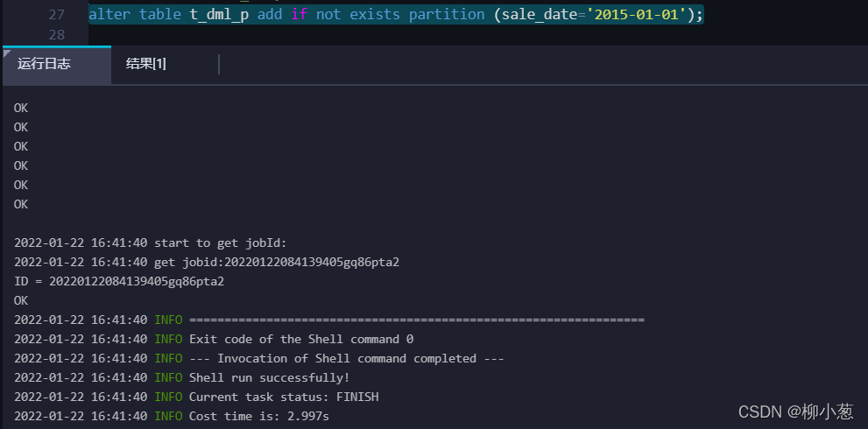The width and height of the screenshot is (868, 429).
Task: Click the 'Exit code of the Shell command 0' line
Action: (x=214, y=340)
